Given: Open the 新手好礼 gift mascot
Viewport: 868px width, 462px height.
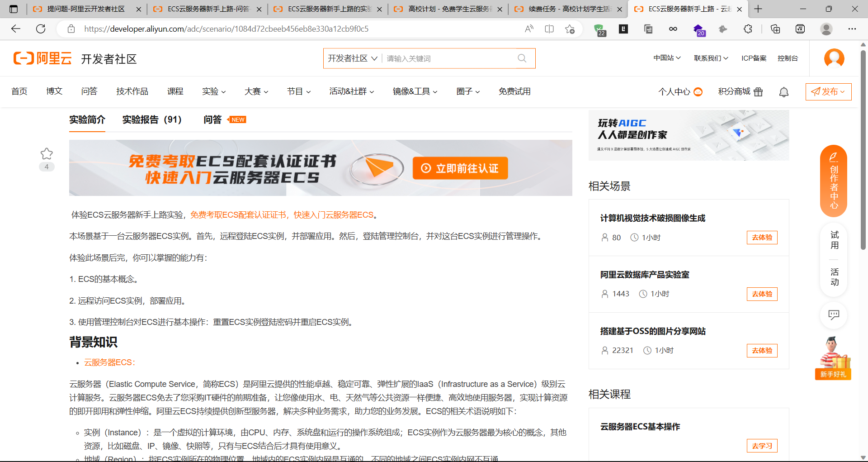Looking at the screenshot, I should coord(833,358).
